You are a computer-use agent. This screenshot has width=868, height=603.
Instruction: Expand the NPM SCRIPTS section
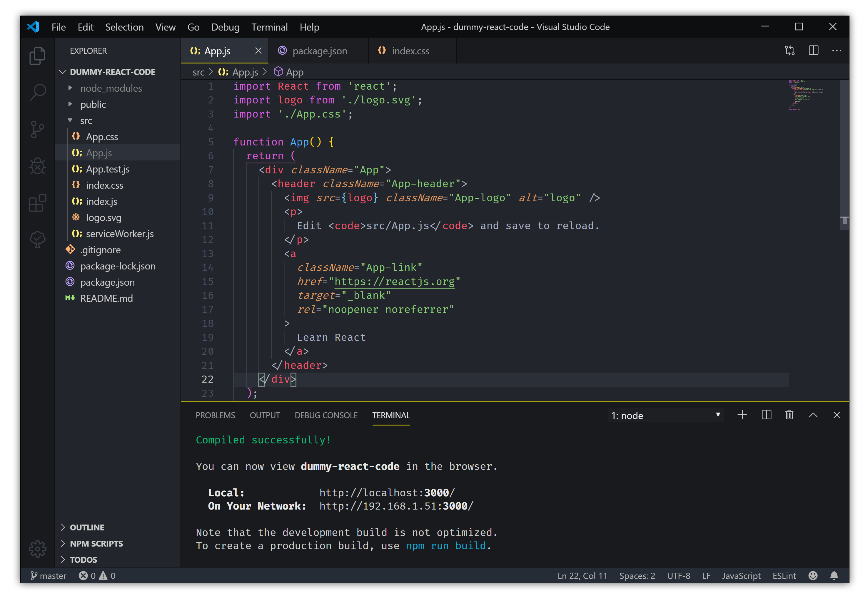(96, 543)
